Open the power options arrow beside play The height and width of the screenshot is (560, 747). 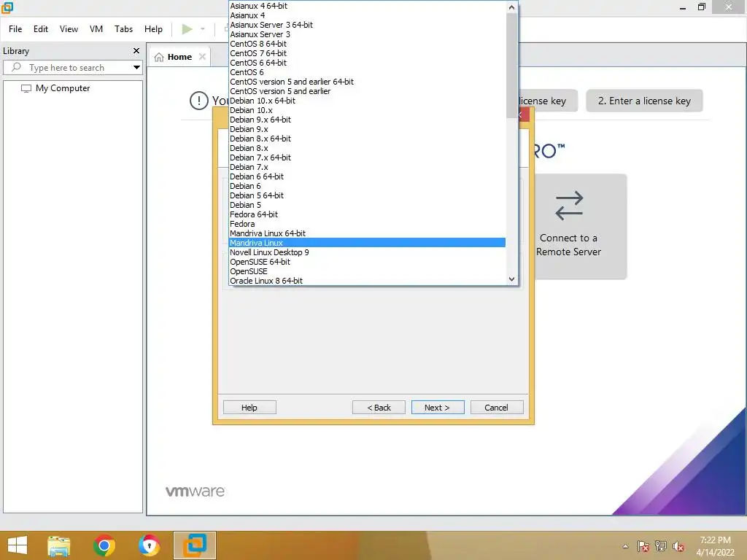[203, 29]
